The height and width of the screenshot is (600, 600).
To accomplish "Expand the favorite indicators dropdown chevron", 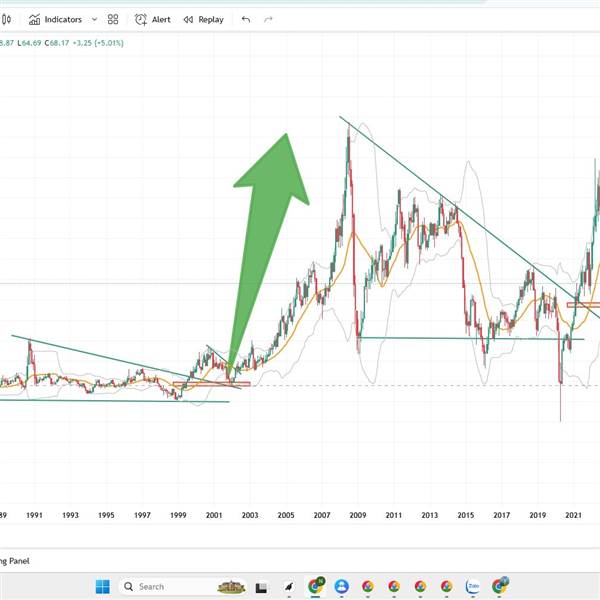I will [94, 20].
